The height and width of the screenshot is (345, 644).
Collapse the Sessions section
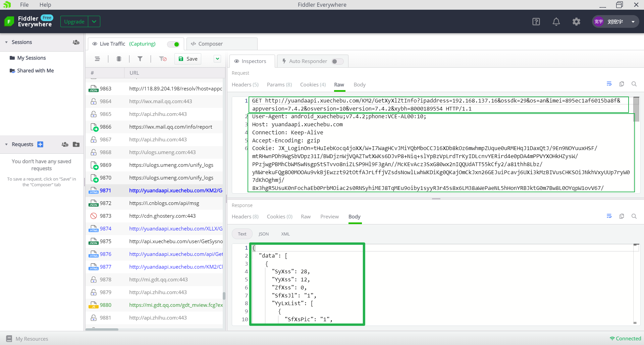tap(6, 42)
